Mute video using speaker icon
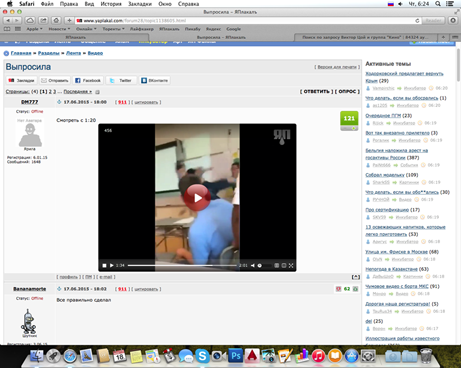The width and height of the screenshot is (461, 368). (x=253, y=265)
